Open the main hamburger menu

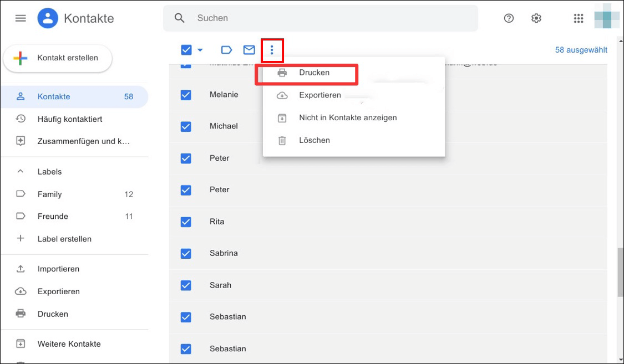point(21,18)
